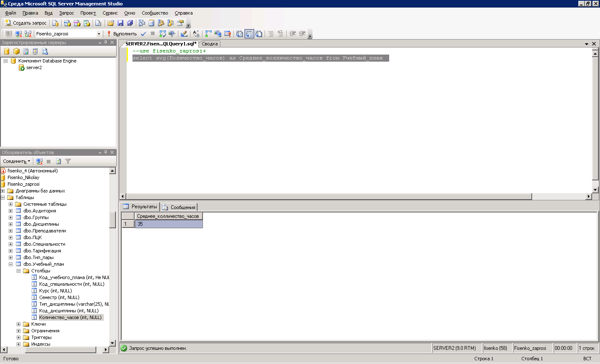Viewport: 600px width, 364px height.
Task: Click the change connection icon
Action: pyautogui.click(x=28, y=34)
